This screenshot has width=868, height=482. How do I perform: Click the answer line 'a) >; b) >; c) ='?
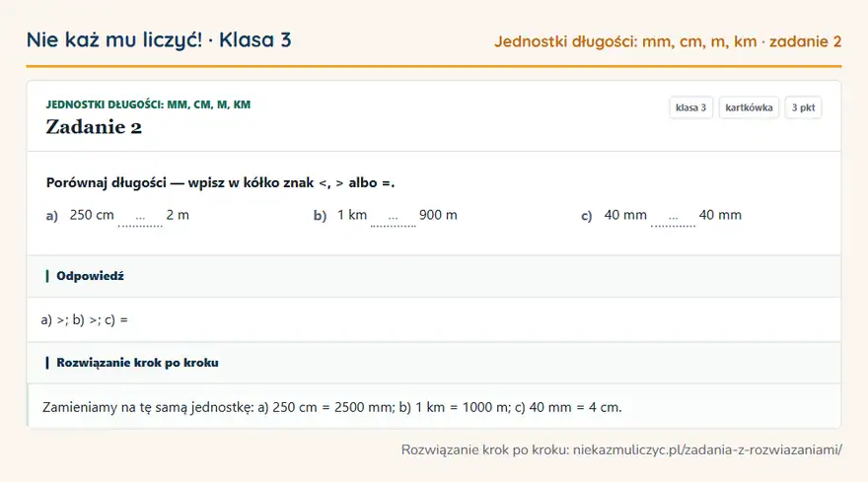point(84,320)
